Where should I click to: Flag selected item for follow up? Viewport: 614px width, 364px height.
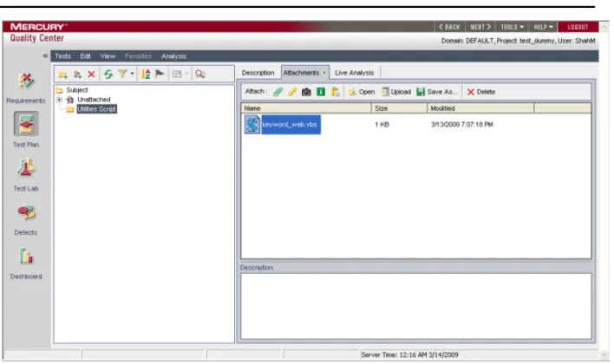pyautogui.click(x=160, y=74)
